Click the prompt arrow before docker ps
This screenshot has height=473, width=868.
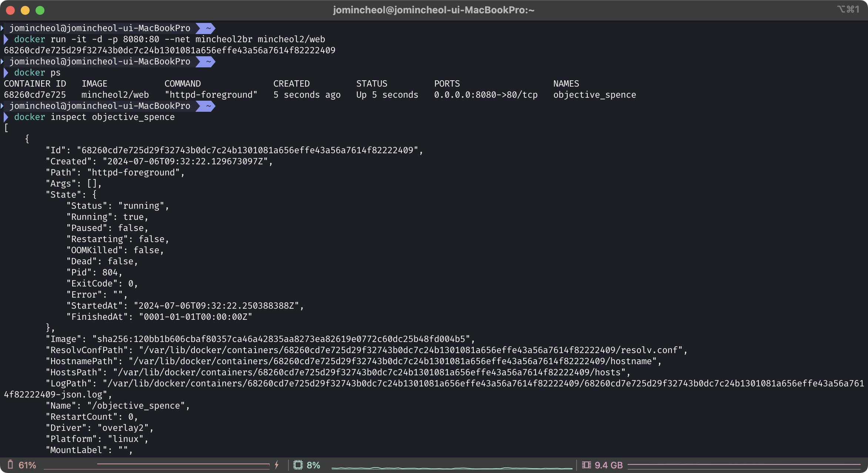tap(6, 73)
